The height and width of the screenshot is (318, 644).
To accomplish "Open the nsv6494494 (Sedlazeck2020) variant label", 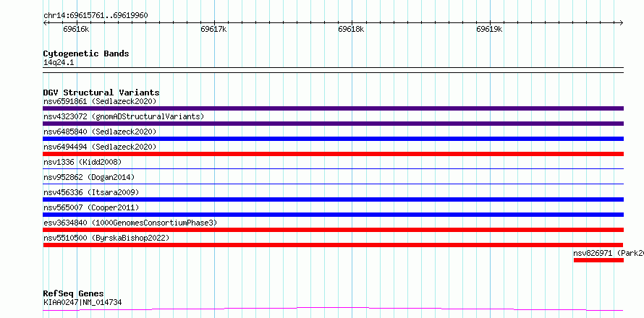I will pos(100,147).
